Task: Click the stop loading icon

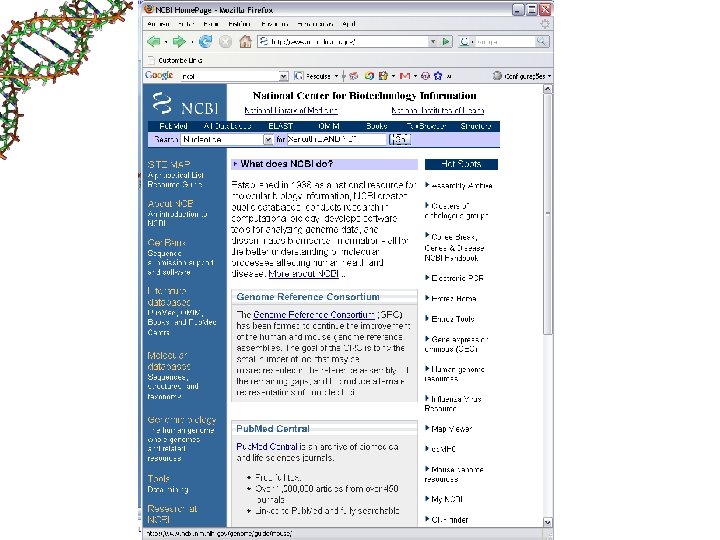Action: [x=225, y=42]
